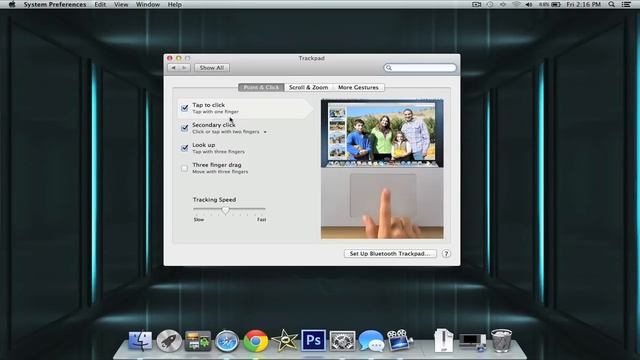Click the 'Tracking Speed' label
Viewport: 640px width, 360px height.
[214, 200]
